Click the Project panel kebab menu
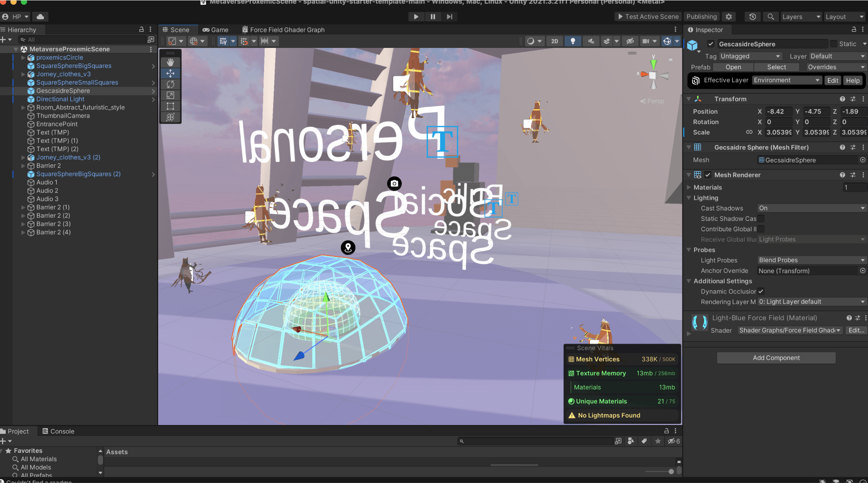 (675, 431)
